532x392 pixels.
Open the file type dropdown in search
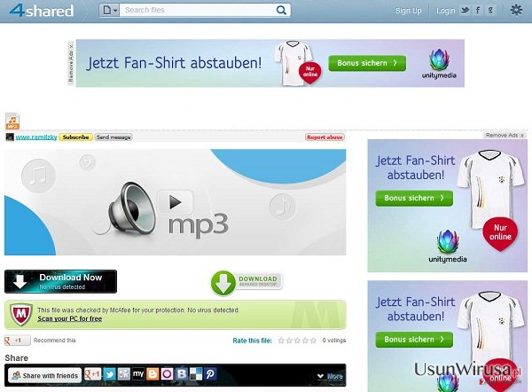110,10
